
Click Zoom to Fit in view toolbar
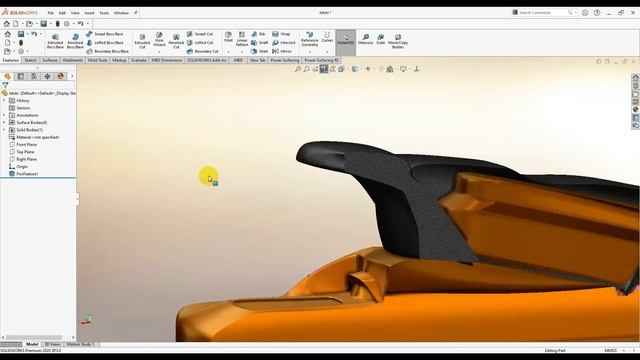(298, 69)
